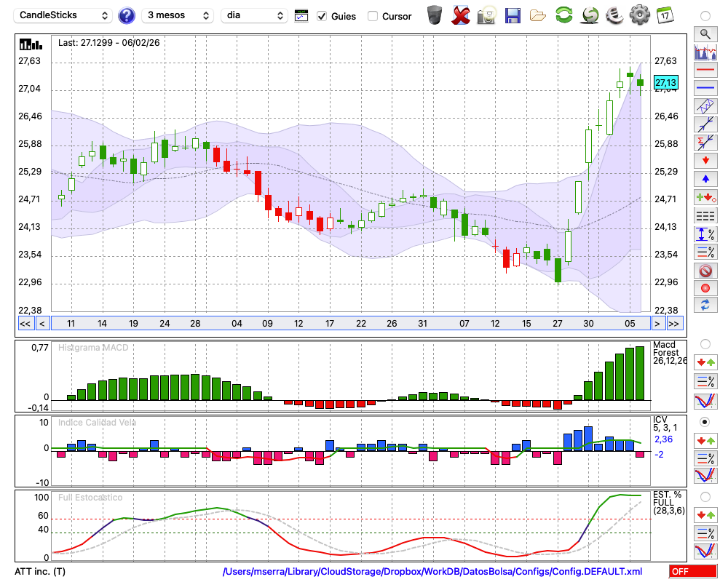Click the Config.DEFAULT.xml file path link
Image resolution: width=728 pixels, height=582 pixels.
click(x=432, y=572)
